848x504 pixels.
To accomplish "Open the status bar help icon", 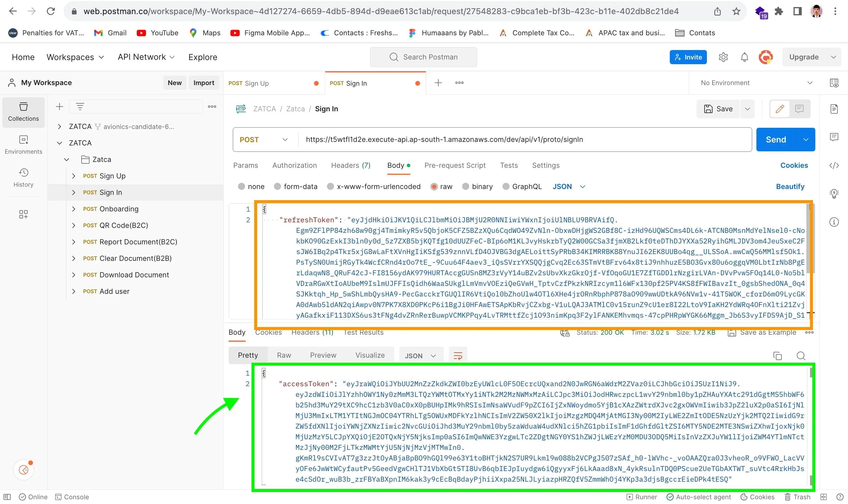I will coord(840,497).
